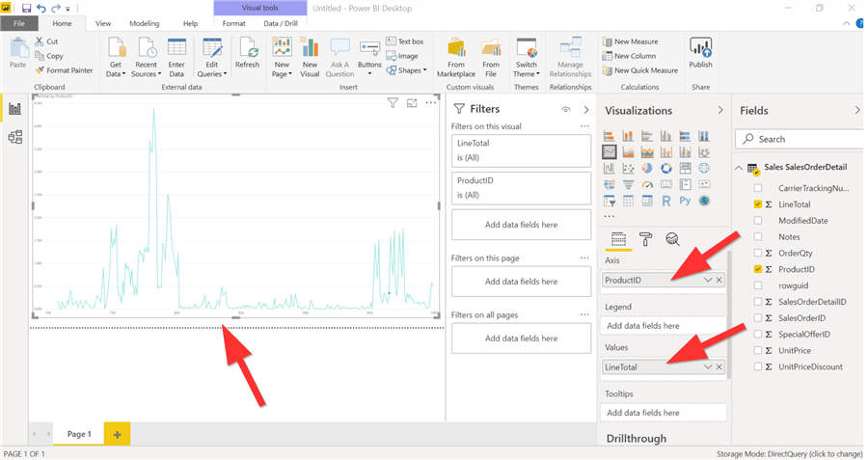Image resolution: width=868 pixels, height=460 pixels.
Task: Open the File menu
Action: pyautogui.click(x=19, y=23)
